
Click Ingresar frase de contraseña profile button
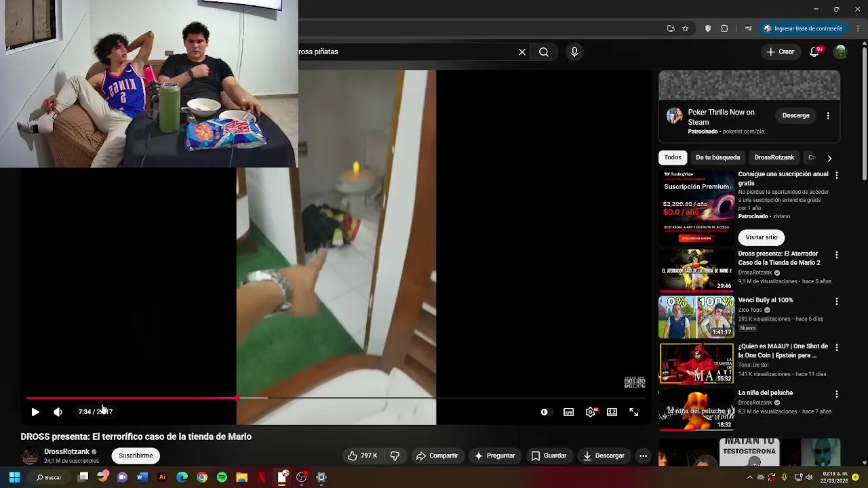pos(803,28)
